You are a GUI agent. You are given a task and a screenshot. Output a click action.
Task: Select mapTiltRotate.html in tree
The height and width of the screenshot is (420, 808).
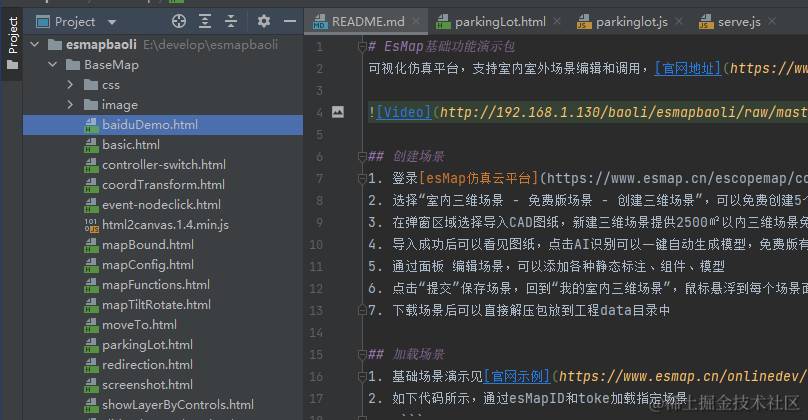tap(163, 305)
